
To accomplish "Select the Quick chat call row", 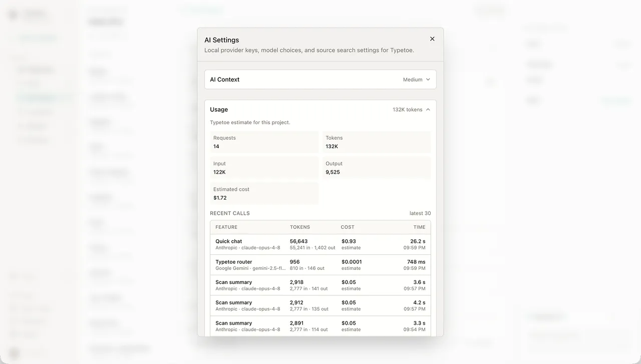I will coord(320,244).
